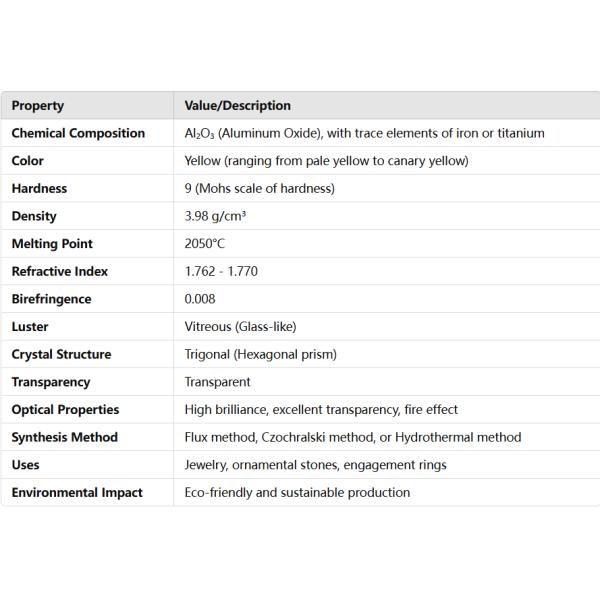Click the 'Value/Description' column header
The image size is (600, 600).
[238, 106]
